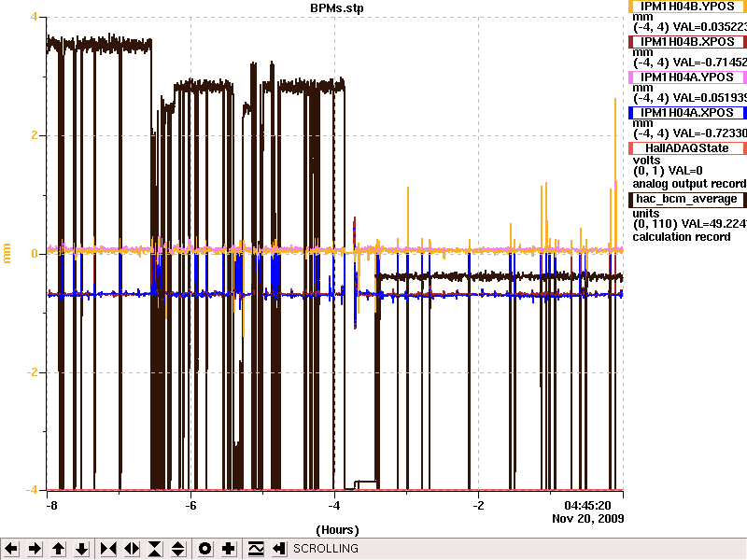
Task: Zoom out vertically with up-down triangles icon
Action: coord(178,549)
